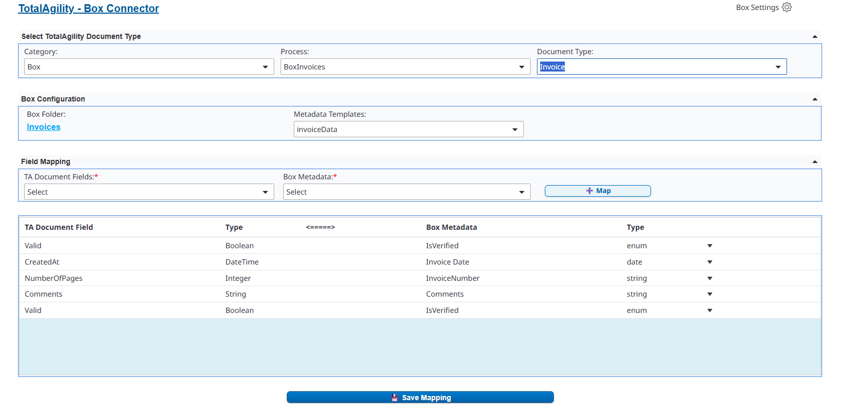Open row menu arrow for Comments mapping
The width and height of the screenshot is (868, 416).
pos(709,295)
